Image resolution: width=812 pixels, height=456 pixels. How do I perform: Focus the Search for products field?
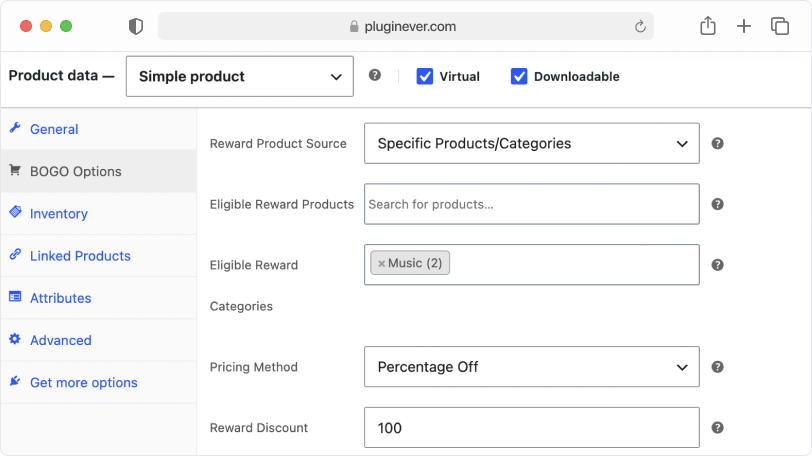point(532,204)
